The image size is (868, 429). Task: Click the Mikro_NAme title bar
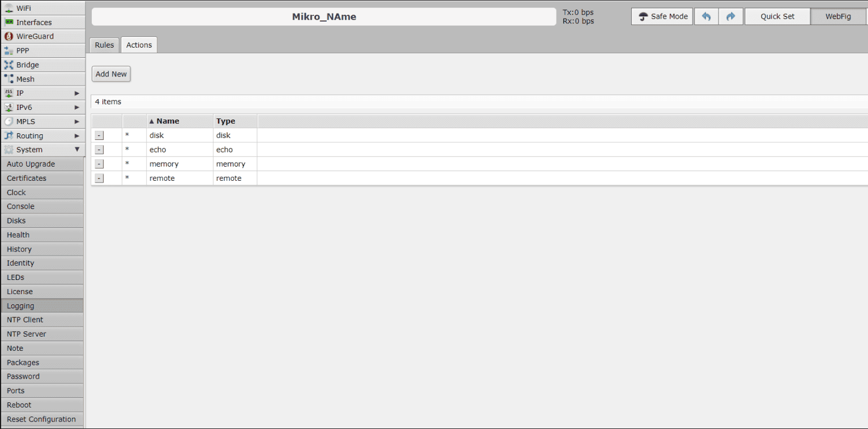(x=324, y=16)
